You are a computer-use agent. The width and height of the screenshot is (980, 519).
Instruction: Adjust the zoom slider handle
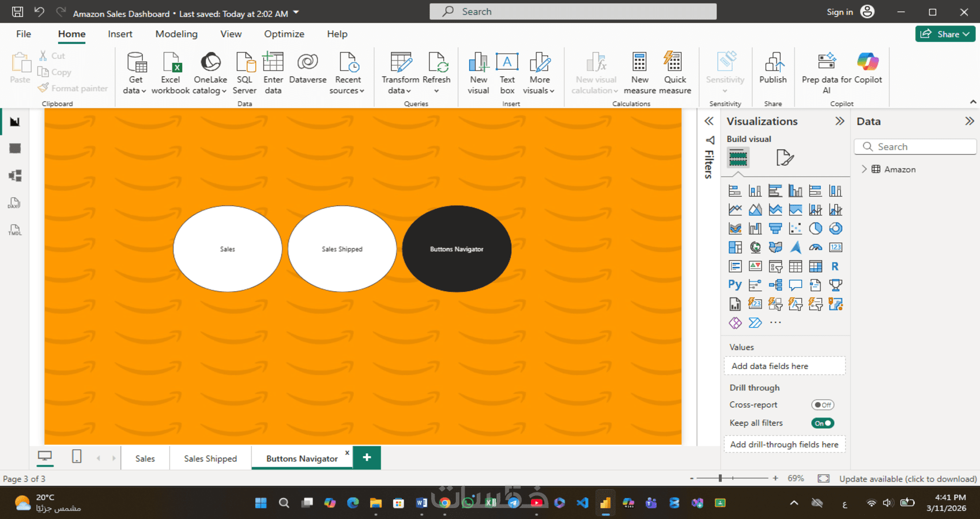pyautogui.click(x=720, y=478)
